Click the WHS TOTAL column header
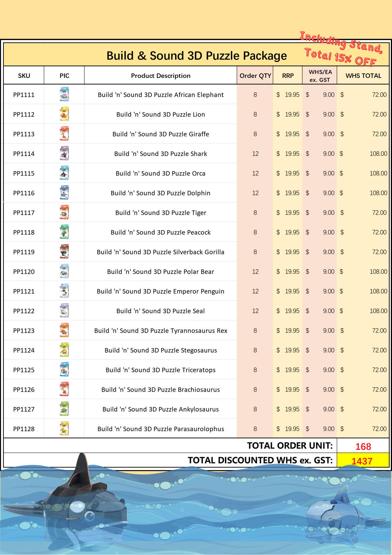392x555 pixels. click(x=363, y=76)
